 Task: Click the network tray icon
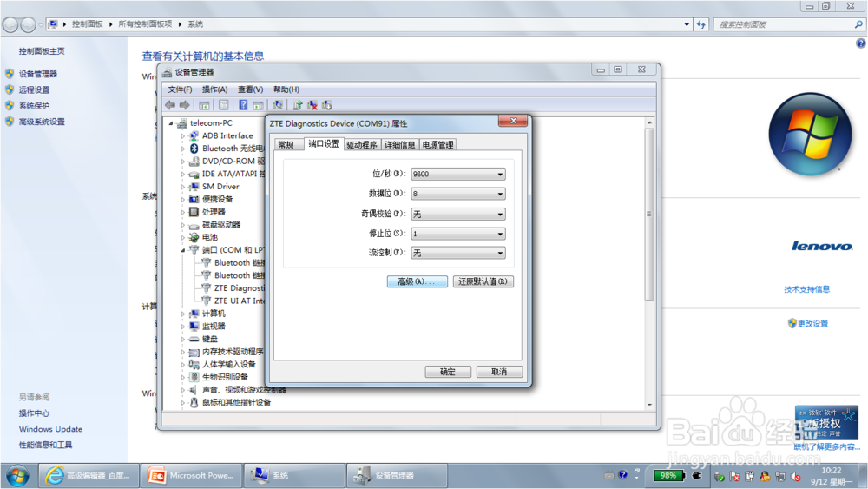click(x=780, y=476)
